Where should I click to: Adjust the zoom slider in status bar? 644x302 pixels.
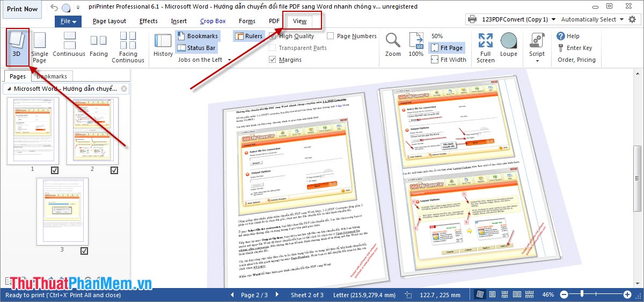582,294
